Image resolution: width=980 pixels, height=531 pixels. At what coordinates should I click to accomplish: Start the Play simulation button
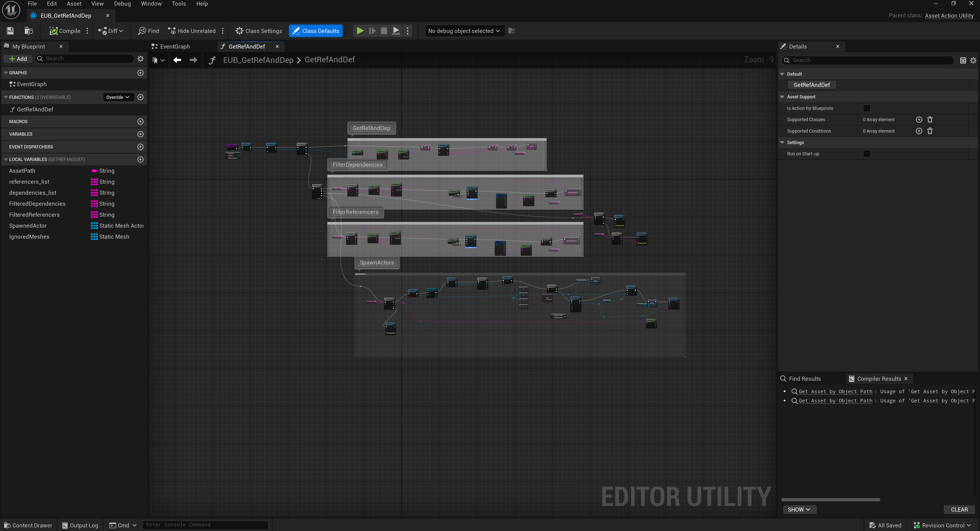click(360, 31)
